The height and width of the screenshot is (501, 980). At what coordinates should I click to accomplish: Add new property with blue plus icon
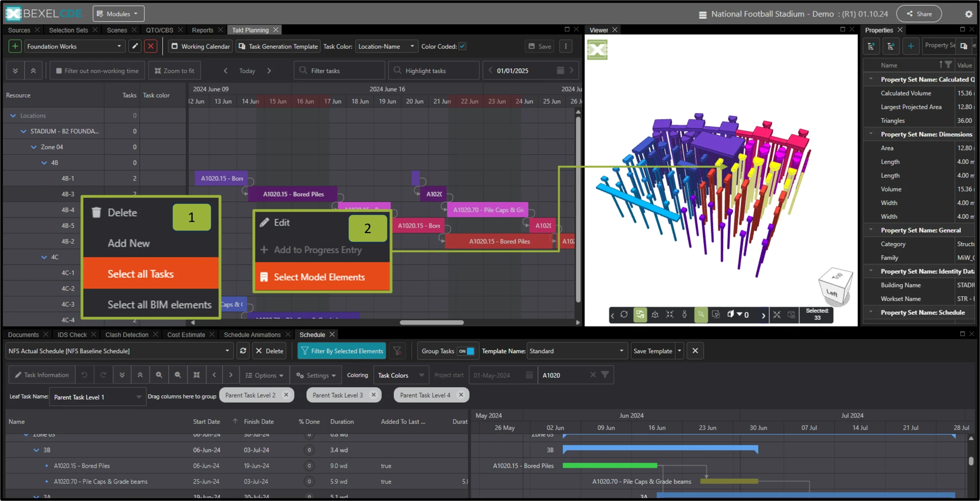(x=911, y=46)
